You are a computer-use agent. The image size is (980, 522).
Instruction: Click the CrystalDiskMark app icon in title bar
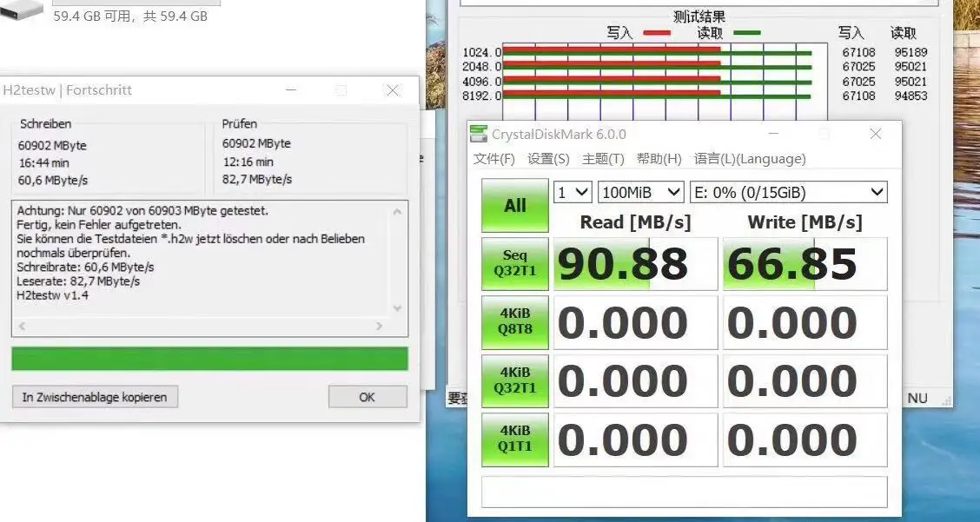pyautogui.click(x=479, y=134)
